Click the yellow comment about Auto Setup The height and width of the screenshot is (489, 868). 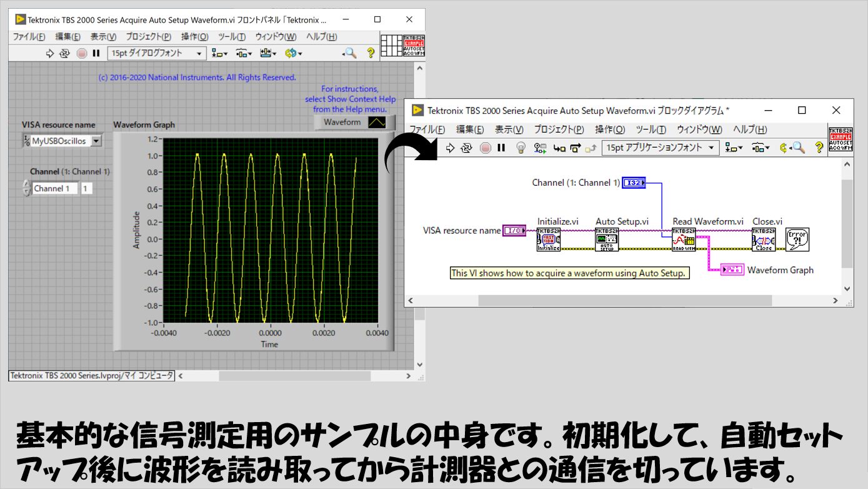click(569, 273)
